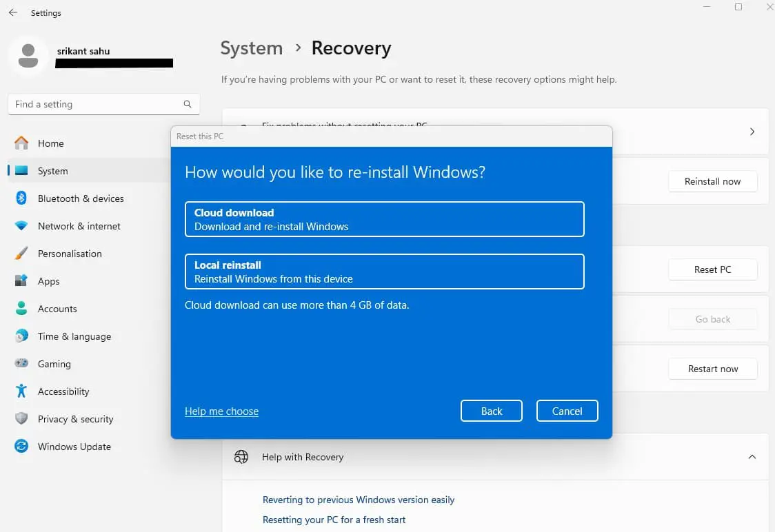Open Resetting your PC for a fresh start link
The height and width of the screenshot is (532, 775).
pyautogui.click(x=334, y=520)
